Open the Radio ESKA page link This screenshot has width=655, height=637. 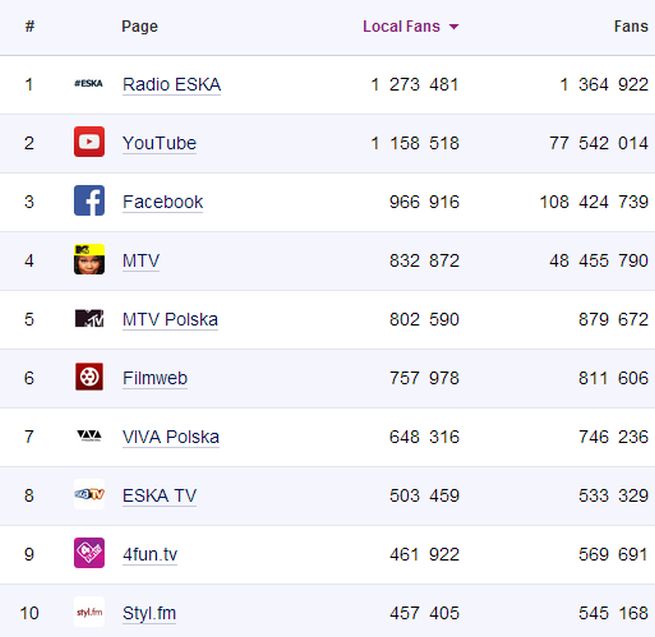click(x=171, y=85)
